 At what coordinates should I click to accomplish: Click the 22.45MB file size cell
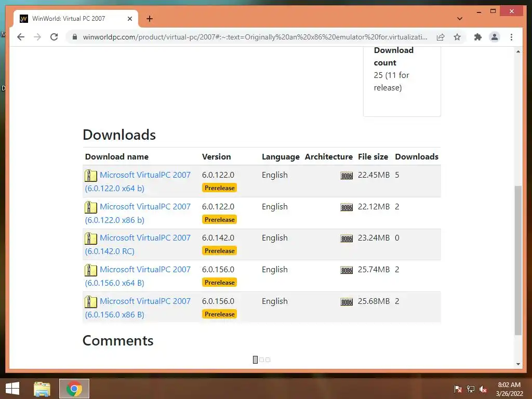coord(374,175)
